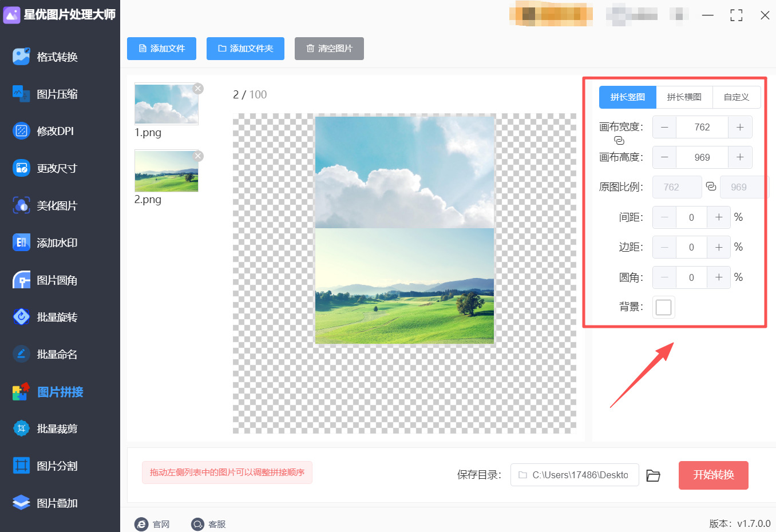Screen dimensions: 776x532
Task: Open the 批量裁剪 batch crop icon
Action: pos(21,428)
